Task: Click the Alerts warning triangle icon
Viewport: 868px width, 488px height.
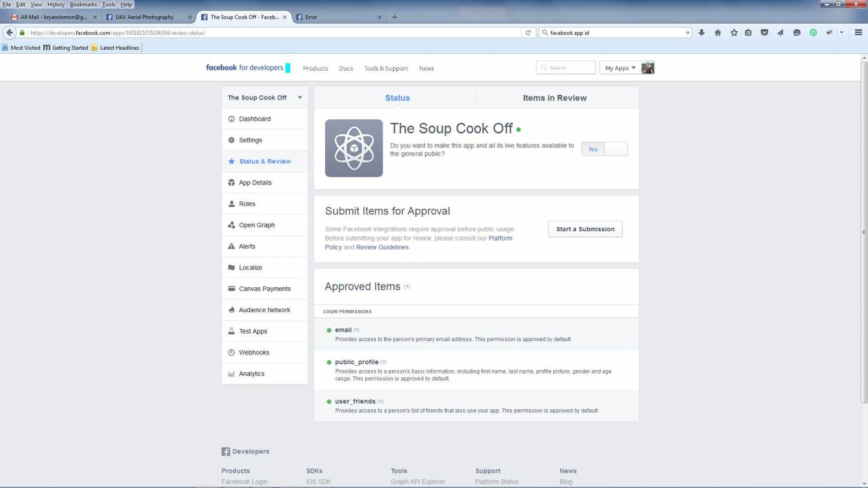Action: point(231,246)
